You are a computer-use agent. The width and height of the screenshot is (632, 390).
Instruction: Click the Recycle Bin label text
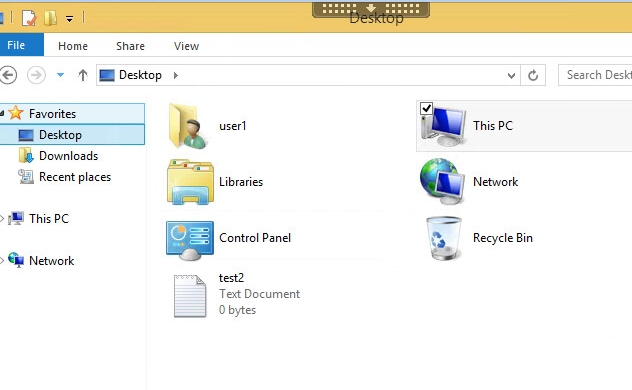pyautogui.click(x=503, y=238)
